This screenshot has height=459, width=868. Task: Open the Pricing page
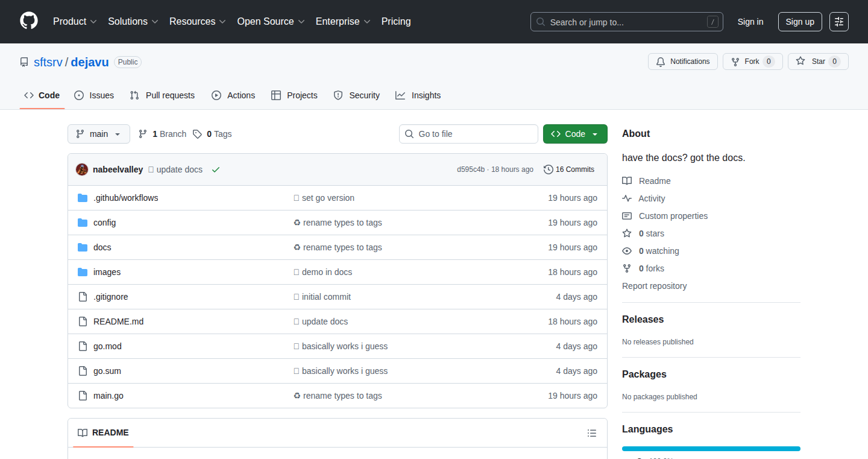tap(396, 21)
